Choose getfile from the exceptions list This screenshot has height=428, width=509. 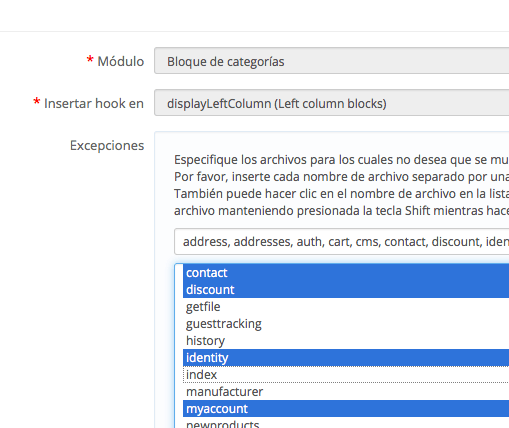point(346,306)
